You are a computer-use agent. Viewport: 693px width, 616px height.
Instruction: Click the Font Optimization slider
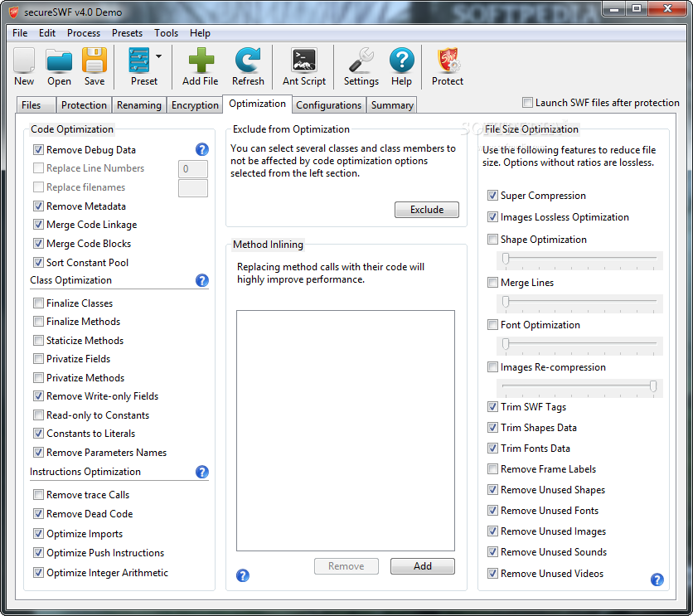point(579,346)
